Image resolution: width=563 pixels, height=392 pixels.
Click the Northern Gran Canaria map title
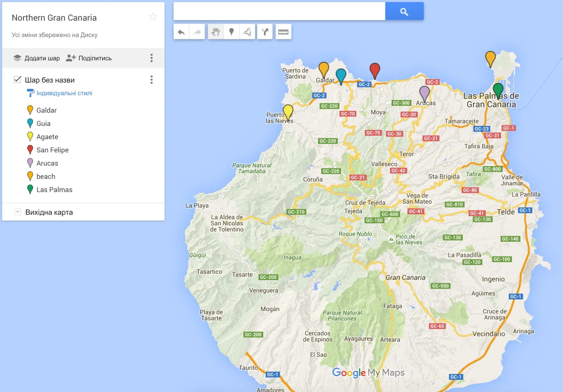tap(54, 18)
